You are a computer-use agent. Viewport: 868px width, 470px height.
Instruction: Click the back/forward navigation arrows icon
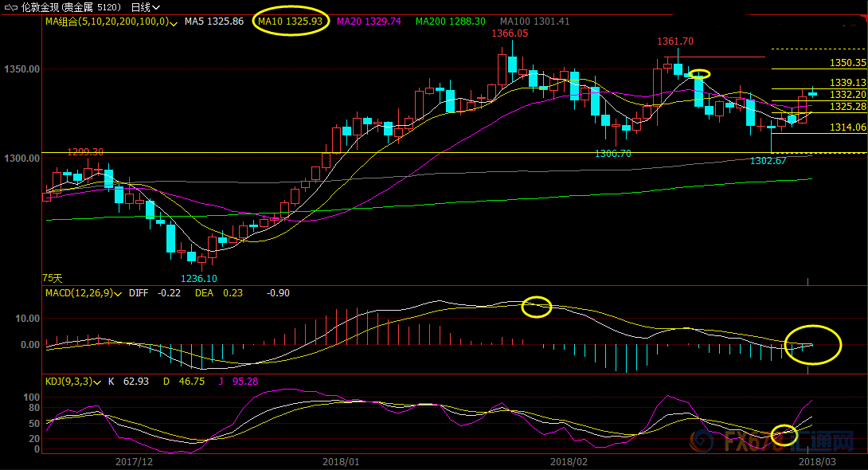10,7
